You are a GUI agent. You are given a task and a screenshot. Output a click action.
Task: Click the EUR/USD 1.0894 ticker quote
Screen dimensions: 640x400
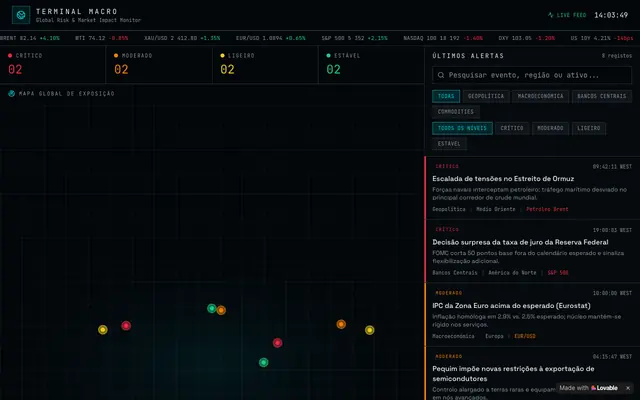pos(271,38)
